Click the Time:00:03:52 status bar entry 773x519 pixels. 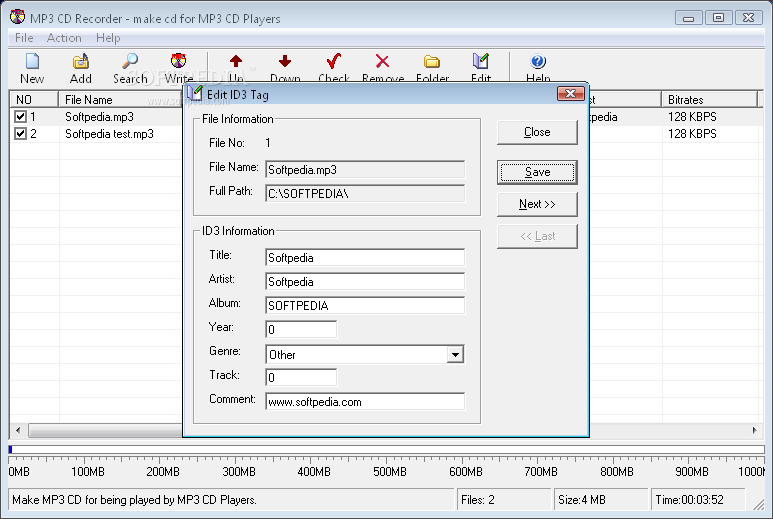(698, 500)
